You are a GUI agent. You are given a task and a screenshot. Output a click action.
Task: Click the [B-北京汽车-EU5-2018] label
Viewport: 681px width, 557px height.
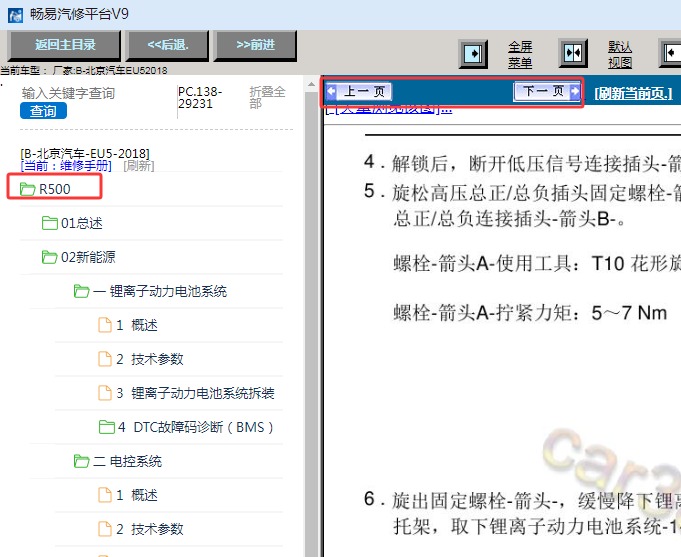(x=85, y=153)
